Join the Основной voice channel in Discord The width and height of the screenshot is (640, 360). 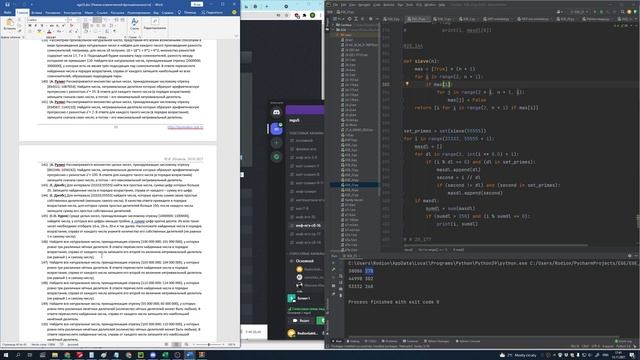[304, 261]
